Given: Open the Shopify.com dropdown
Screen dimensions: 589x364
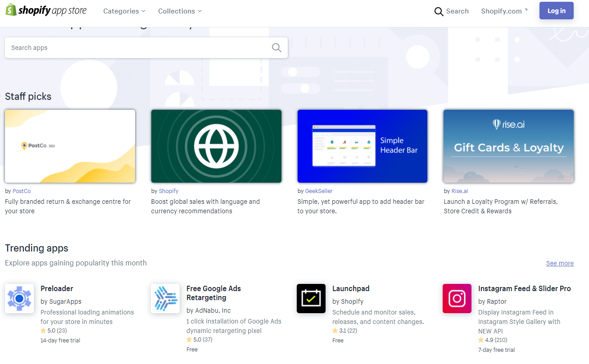Looking at the screenshot, I should pos(504,11).
